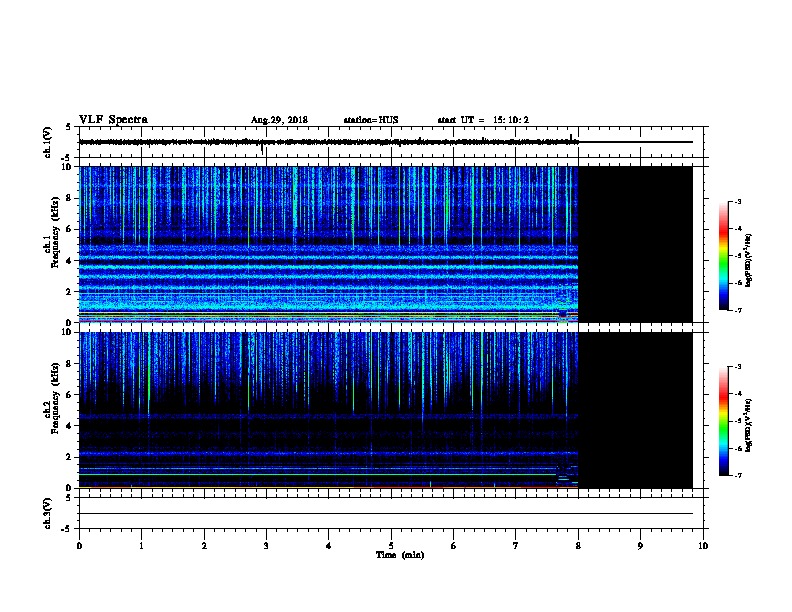Viewport: 792px width, 612px height.
Task: Click the "VLF Spectra" title text
Action: tap(113, 120)
